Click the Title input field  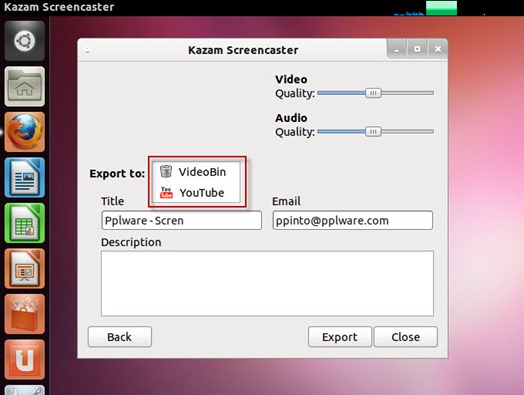pos(181,220)
